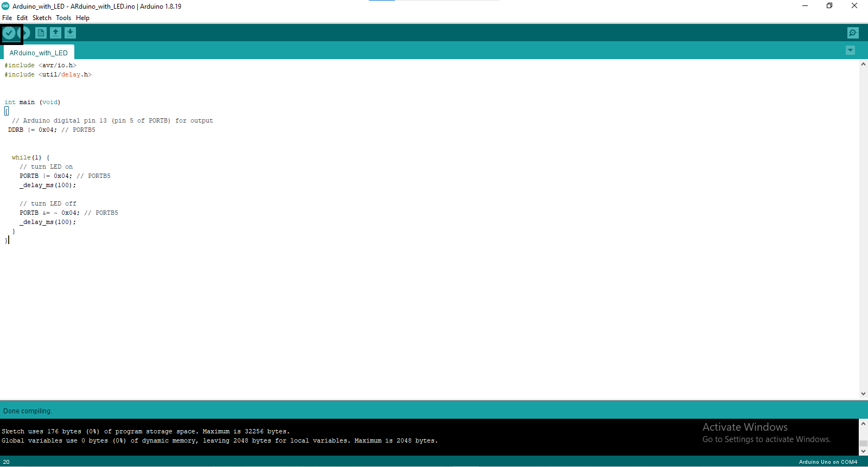Restore down the Arduino IDE window
868x467 pixels.
click(829, 6)
